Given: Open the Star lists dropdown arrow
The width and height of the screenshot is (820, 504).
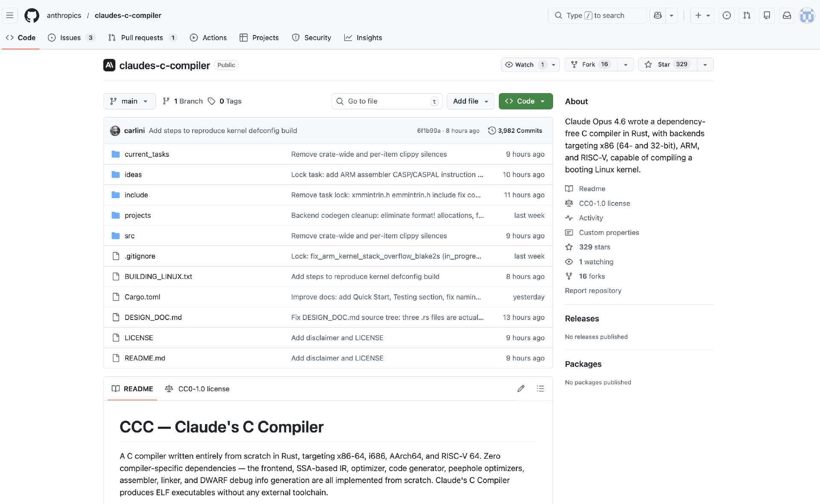Looking at the screenshot, I should pos(705,64).
